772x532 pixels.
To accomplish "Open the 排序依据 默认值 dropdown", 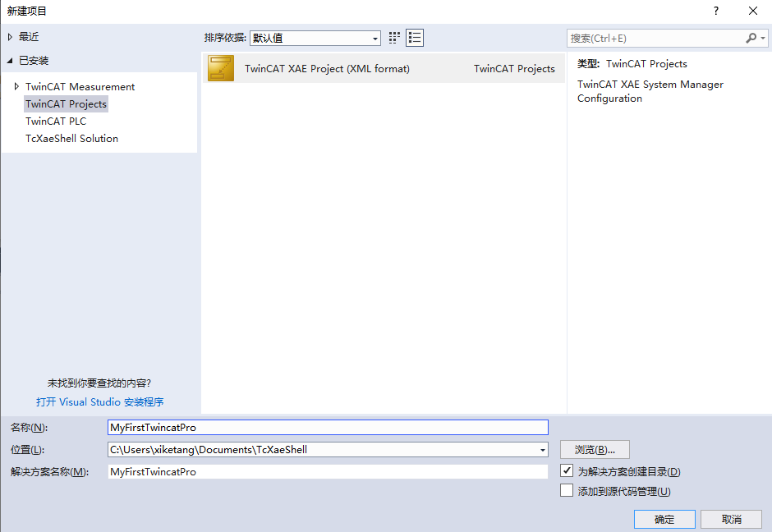I will tap(315, 38).
